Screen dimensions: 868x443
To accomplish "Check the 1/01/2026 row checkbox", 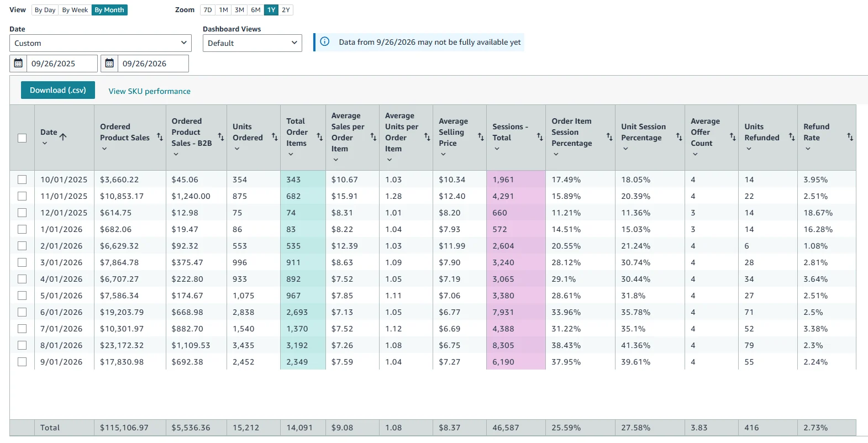I will pos(22,229).
